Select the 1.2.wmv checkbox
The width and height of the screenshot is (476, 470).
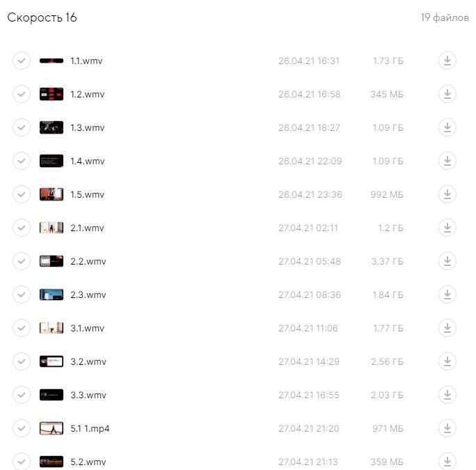(22, 94)
